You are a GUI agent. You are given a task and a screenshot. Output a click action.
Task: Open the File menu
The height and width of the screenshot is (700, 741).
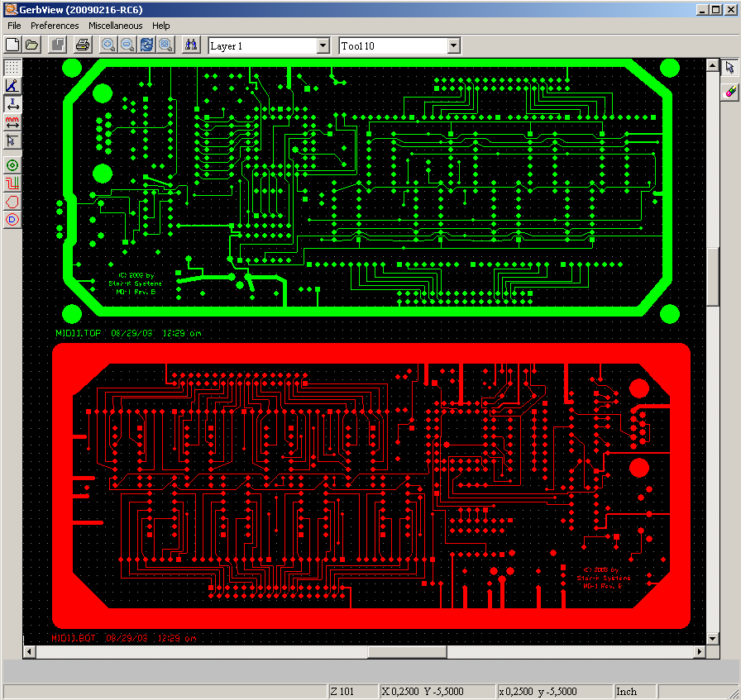pyautogui.click(x=14, y=26)
